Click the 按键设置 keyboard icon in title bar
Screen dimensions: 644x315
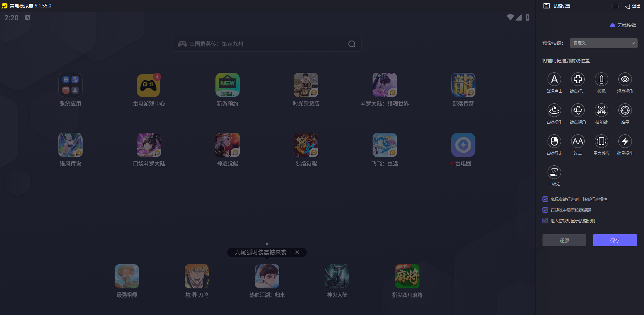click(547, 6)
